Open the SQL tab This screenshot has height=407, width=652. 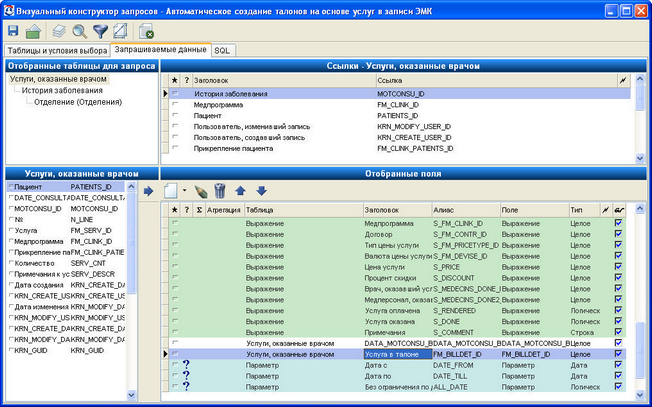click(x=222, y=51)
